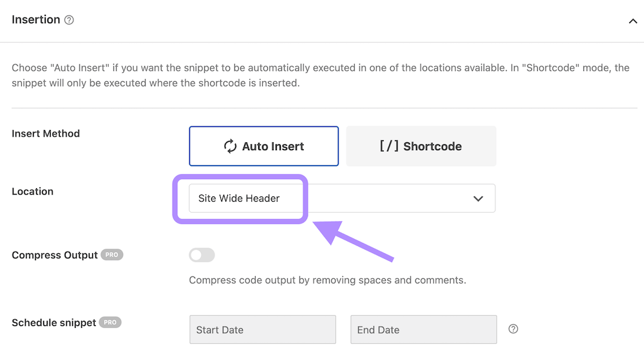Open the Schedule snippet help icon
The image size is (644, 353).
[x=513, y=329]
